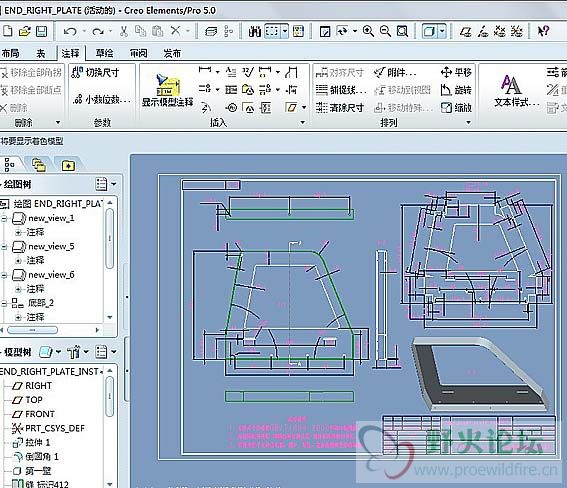Click the 清除尺寸 button
Screen dimensions: 567x488
(339, 107)
